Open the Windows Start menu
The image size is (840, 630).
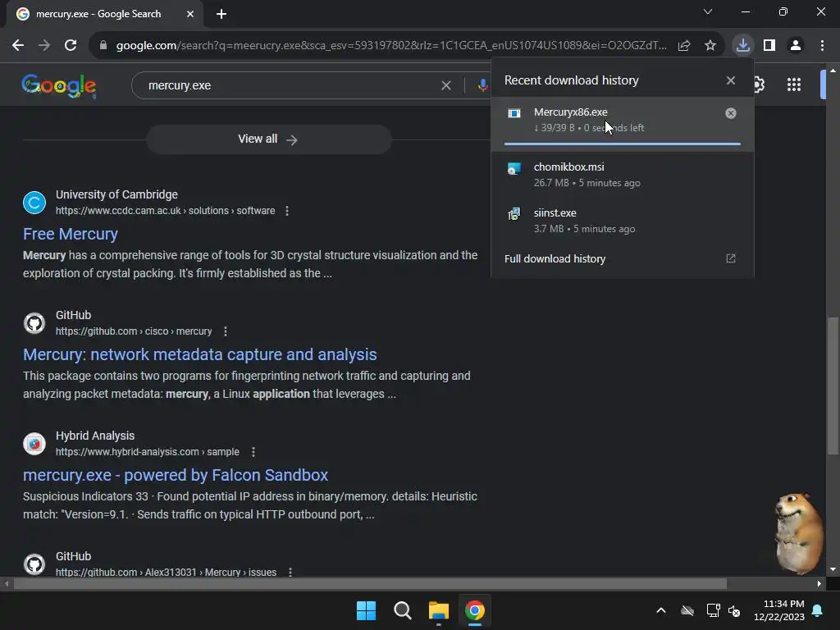[x=367, y=610]
